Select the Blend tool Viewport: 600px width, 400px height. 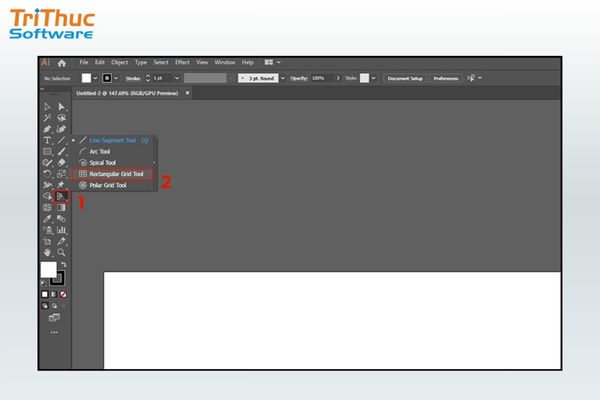[x=61, y=219]
